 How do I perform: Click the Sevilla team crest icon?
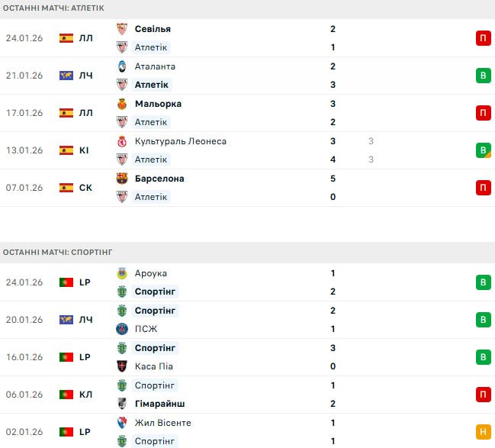(121, 29)
